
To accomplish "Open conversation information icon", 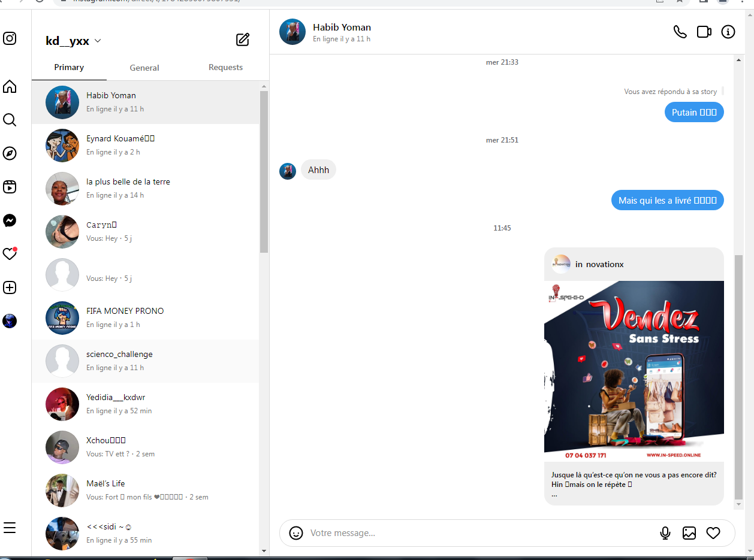I will 728,32.
